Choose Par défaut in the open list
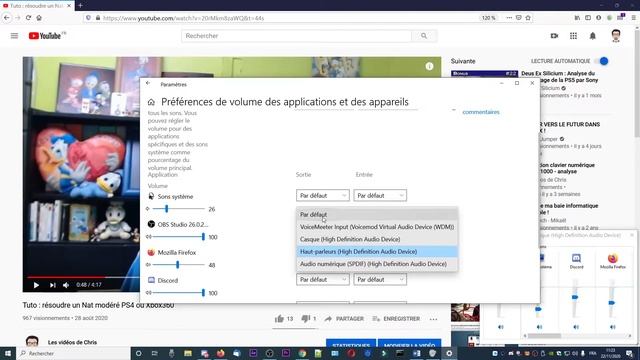 tap(377, 214)
